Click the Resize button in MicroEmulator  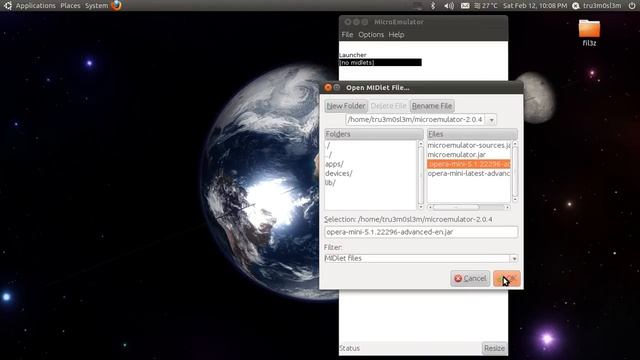coord(494,348)
